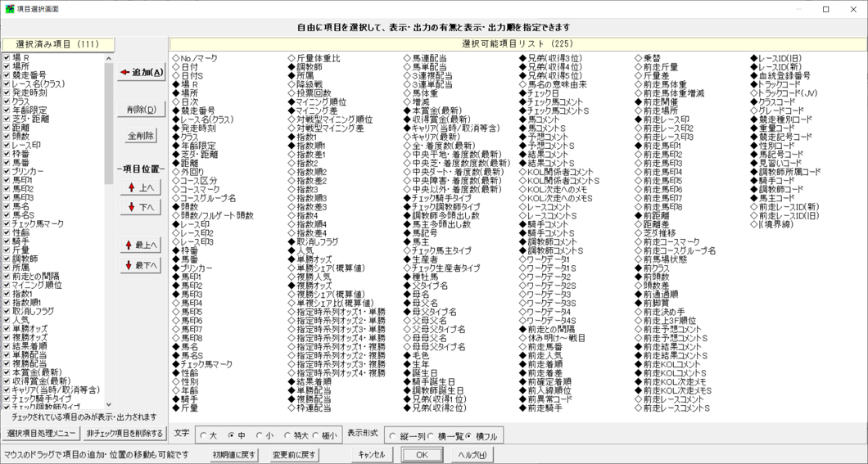Pick the 血統登録番号 item in available list
Screen dimensions: 868x464
pyautogui.click(x=784, y=76)
